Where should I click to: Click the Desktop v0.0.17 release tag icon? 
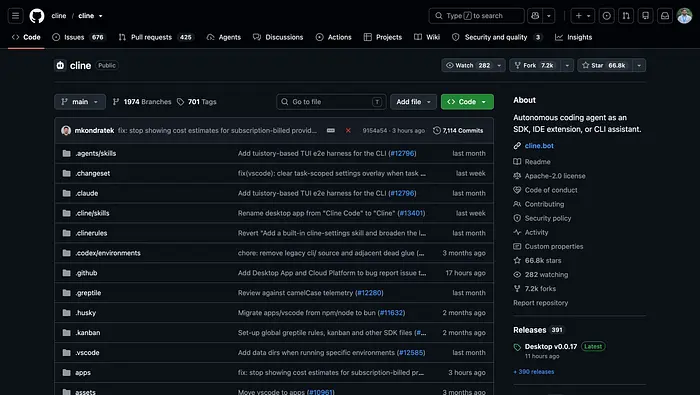pos(517,347)
